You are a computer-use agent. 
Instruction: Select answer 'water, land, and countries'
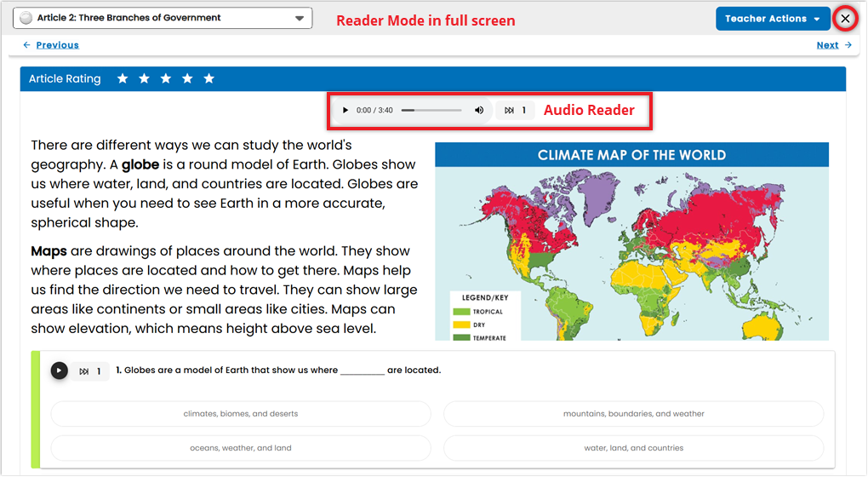tap(634, 448)
